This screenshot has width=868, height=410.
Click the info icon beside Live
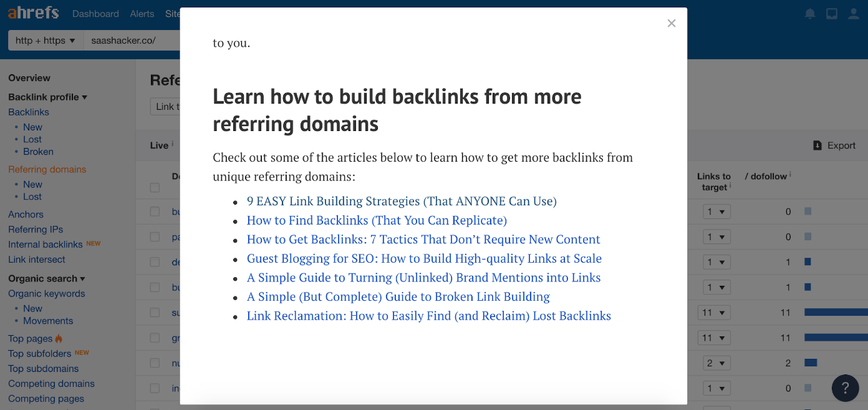172,144
